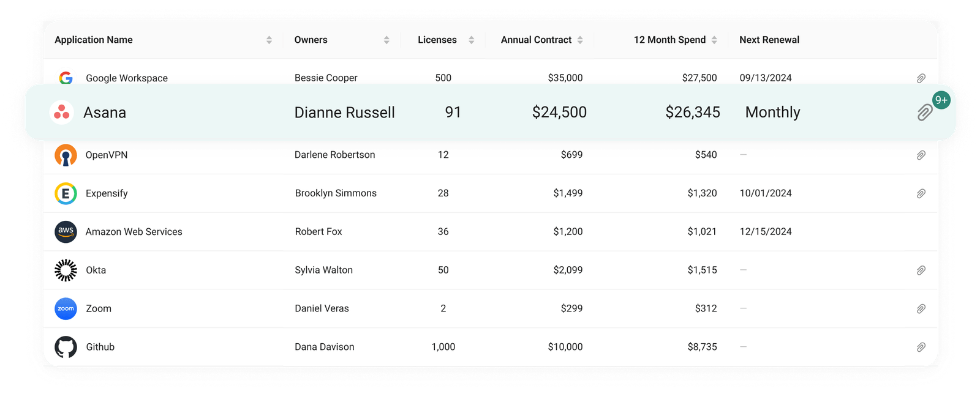Click the Google Workspace paperclip attachment icon

(921, 78)
